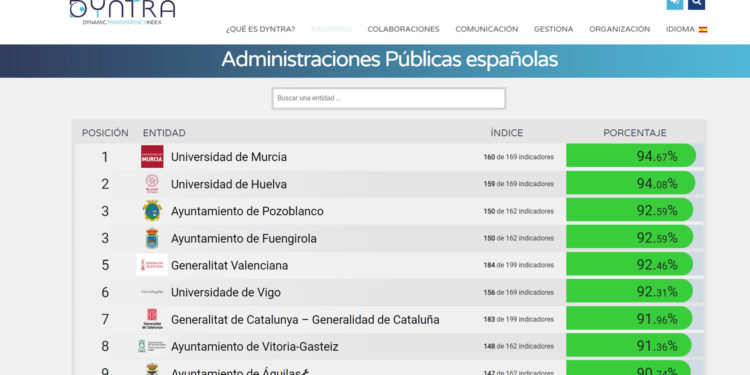Screen dimensions: 750x375
Task: Click the 92.46% percentage bar
Action: (629, 264)
